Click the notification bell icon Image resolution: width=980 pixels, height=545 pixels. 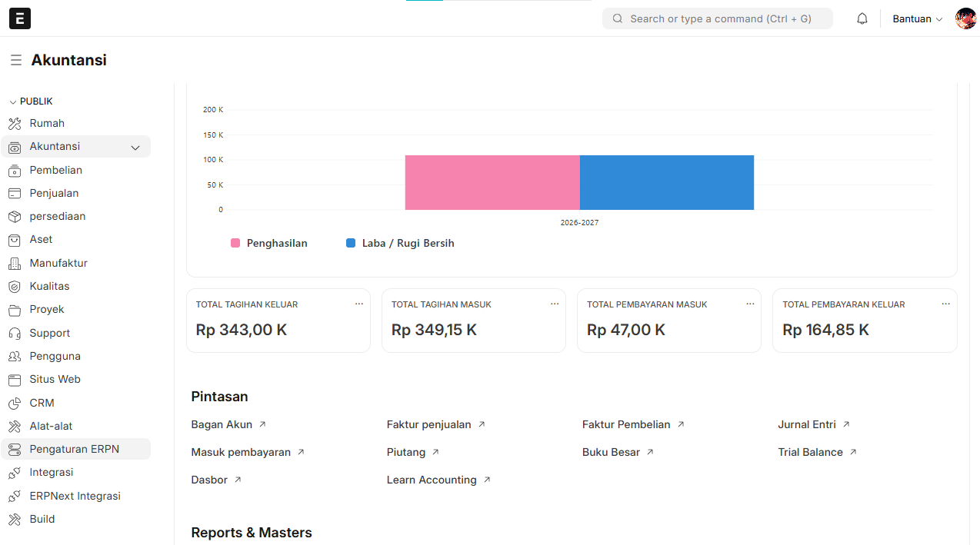coord(862,18)
